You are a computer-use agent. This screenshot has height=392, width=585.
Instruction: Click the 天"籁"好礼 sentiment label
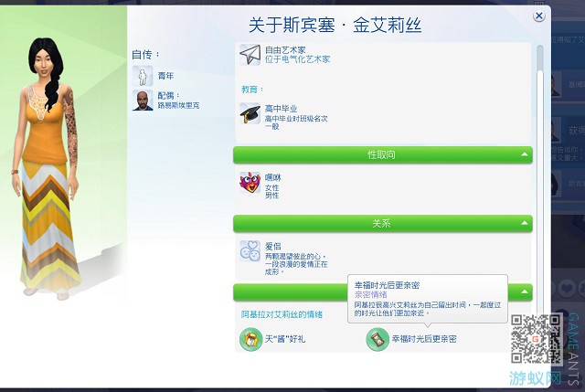click(285, 339)
